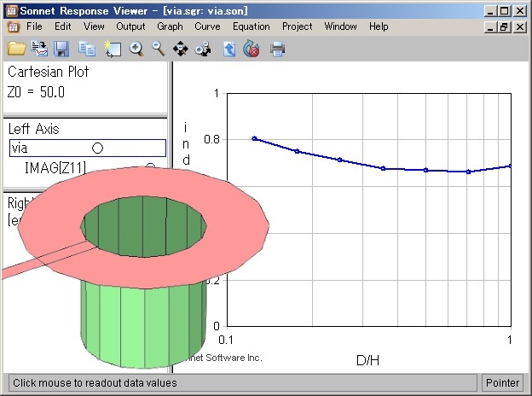Select the via entry in Left Axis
The height and width of the screenshot is (396, 532).
click(88, 148)
